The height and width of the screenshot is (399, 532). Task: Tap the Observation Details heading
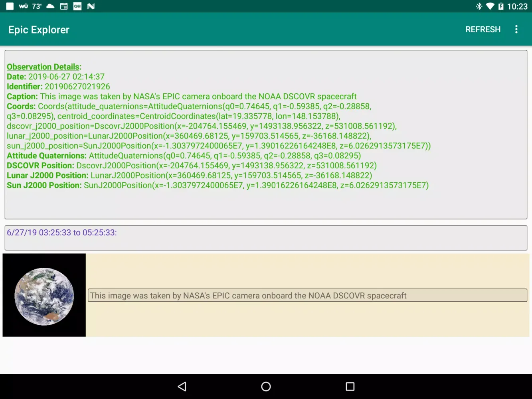pos(44,67)
